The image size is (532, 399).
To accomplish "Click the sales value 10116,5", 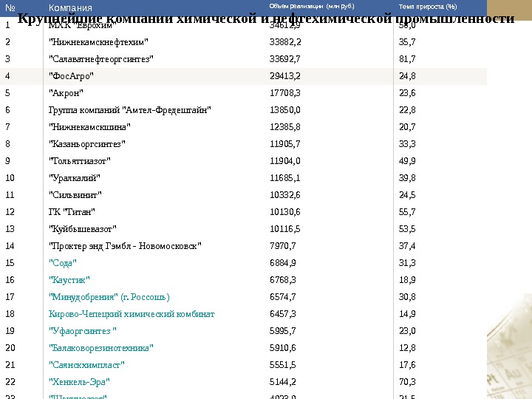I will 284,228.
